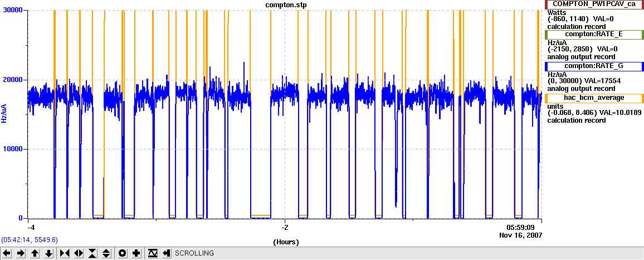Click the arrow-to-bar icon beside SCROLLING

(167, 253)
